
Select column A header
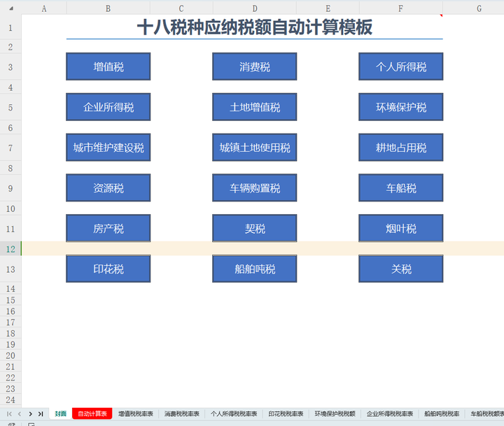tap(44, 8)
